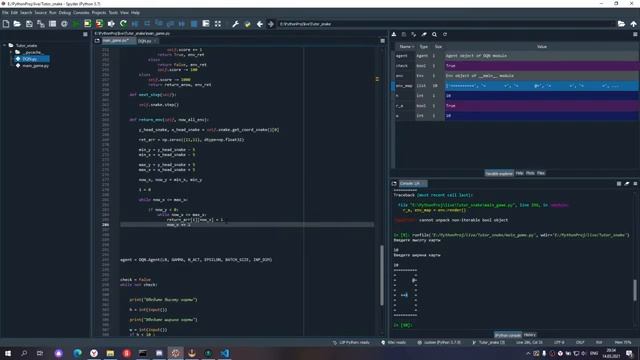Clear the console with eraser icon
Viewport: 640px width, 360px height.
coord(627,184)
